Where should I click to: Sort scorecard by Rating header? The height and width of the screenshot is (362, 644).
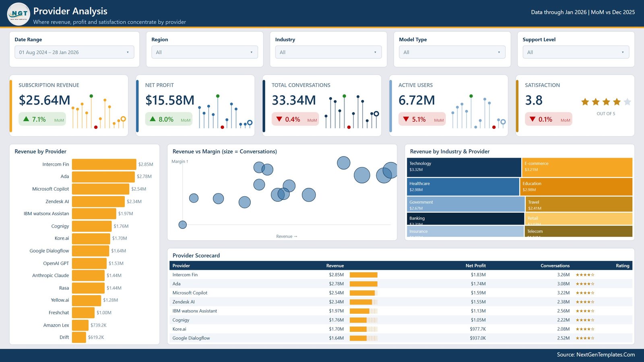(x=622, y=265)
